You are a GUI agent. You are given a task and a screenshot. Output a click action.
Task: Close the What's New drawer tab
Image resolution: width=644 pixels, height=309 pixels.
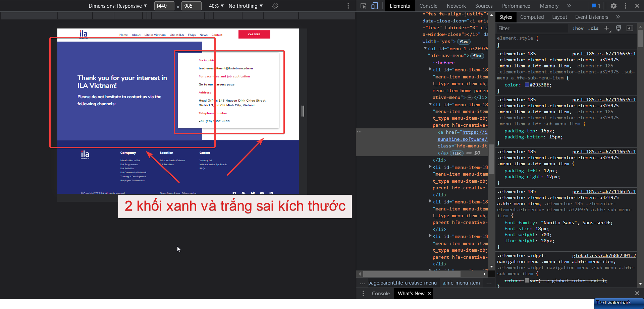coord(429,294)
